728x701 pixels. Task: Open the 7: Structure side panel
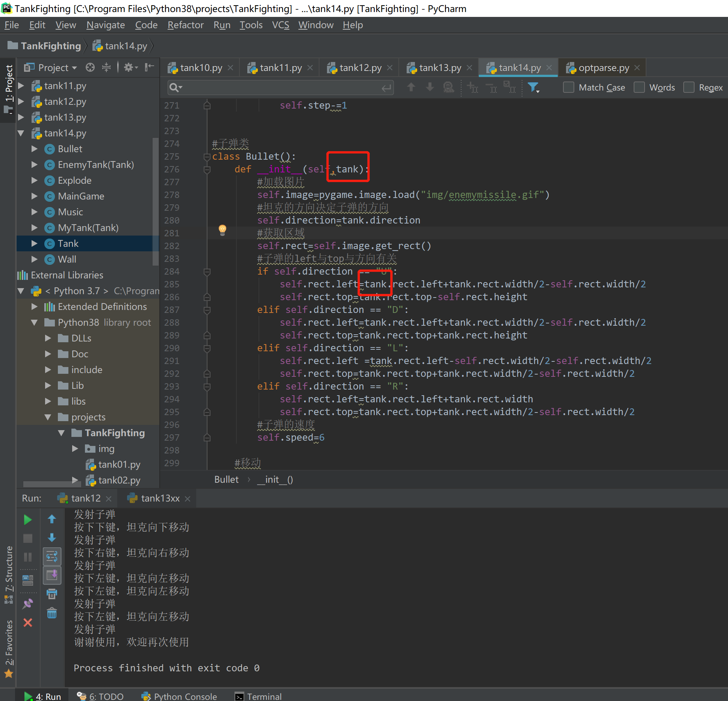tap(9, 575)
